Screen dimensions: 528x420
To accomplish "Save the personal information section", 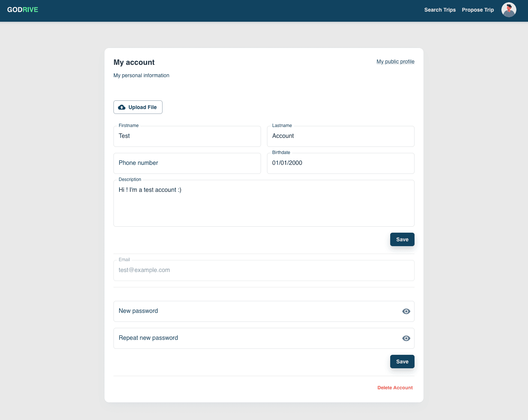I will (402, 239).
